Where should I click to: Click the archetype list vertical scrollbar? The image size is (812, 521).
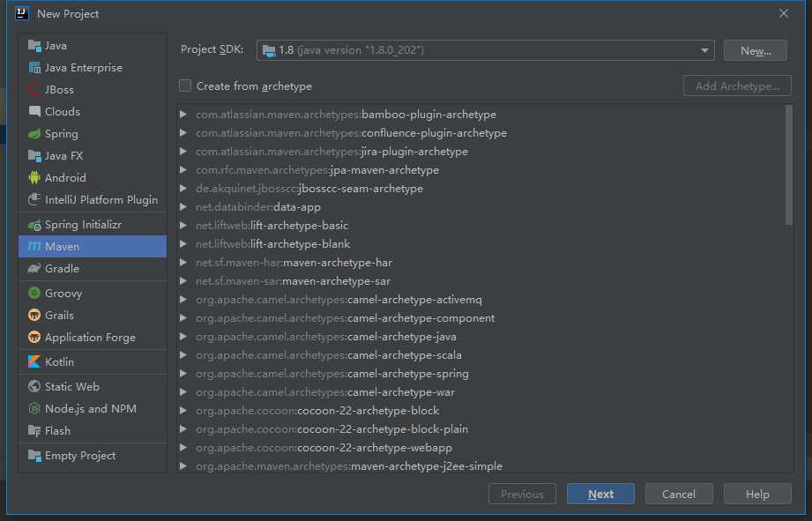pyautogui.click(x=789, y=165)
